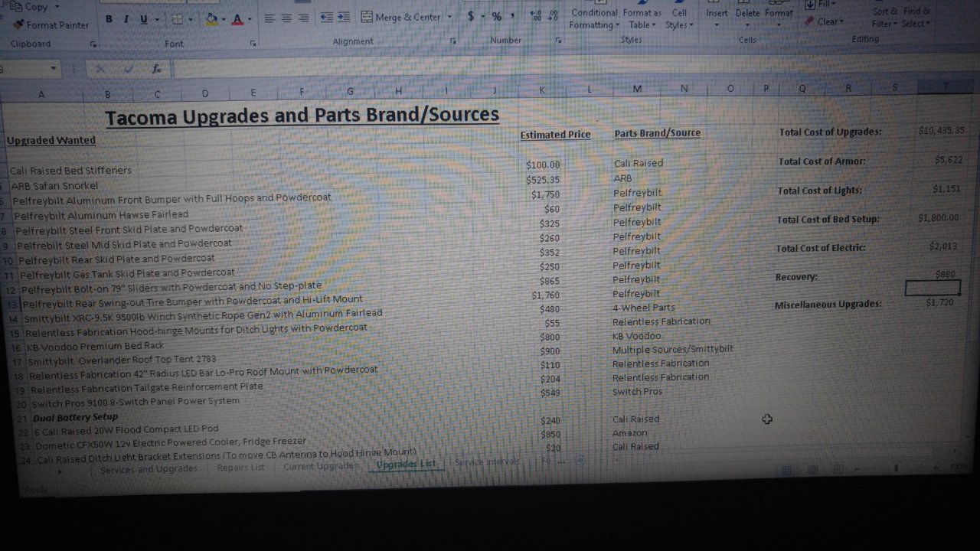Viewport: 980px width, 551px height.
Task: Select the Switch Pros source cell
Action: [x=637, y=392]
